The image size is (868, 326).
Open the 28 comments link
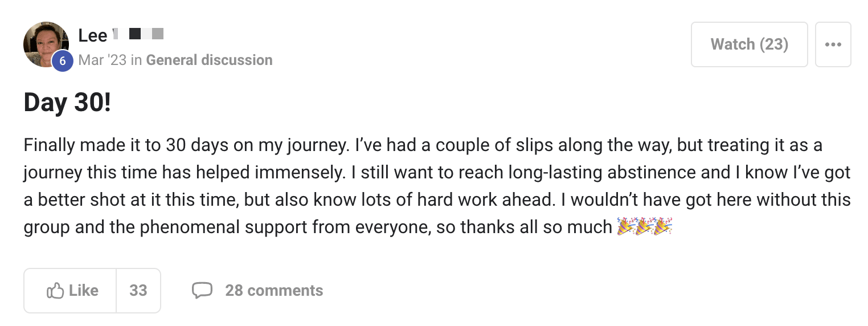[x=273, y=291]
